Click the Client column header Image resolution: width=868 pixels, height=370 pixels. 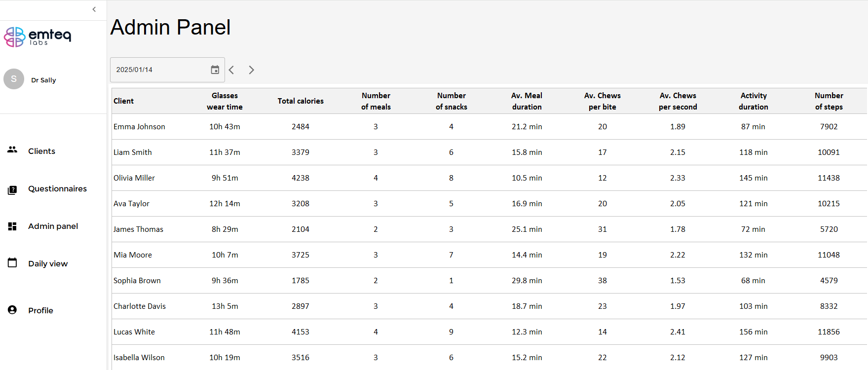[x=123, y=101]
